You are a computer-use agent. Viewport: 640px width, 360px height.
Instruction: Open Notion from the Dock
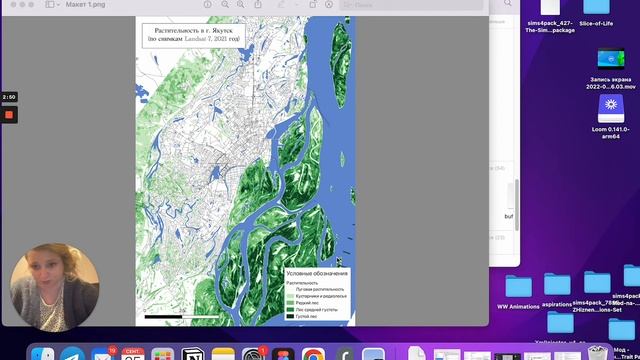point(193,353)
